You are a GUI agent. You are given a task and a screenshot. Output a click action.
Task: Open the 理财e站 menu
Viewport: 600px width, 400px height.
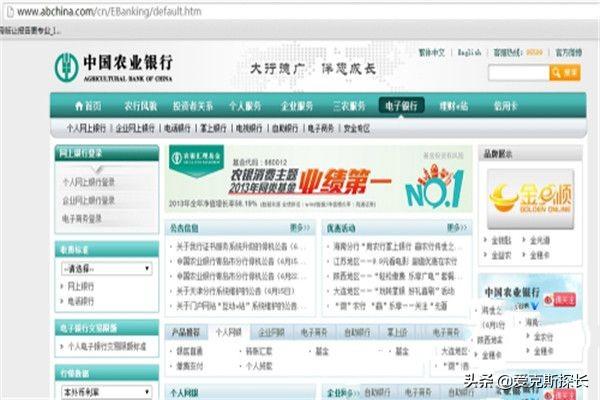point(453,106)
